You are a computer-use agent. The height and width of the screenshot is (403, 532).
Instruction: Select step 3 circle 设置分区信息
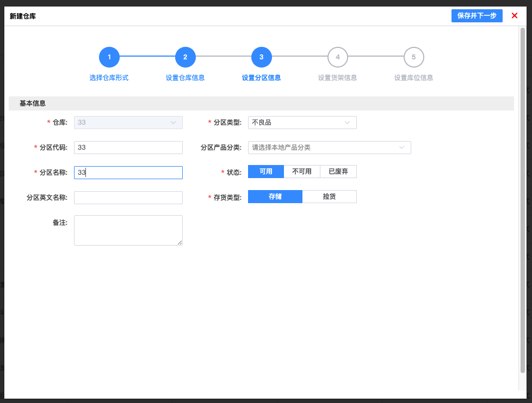[x=261, y=57]
